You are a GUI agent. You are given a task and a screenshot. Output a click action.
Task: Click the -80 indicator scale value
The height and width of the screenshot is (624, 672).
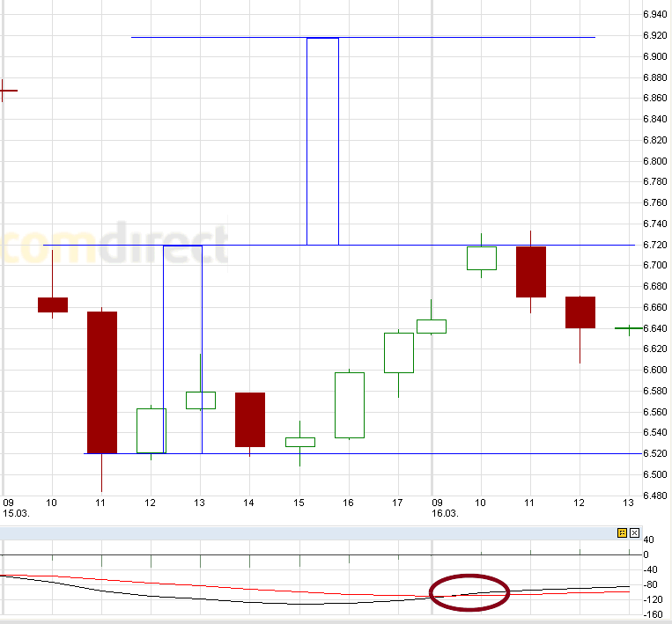[x=651, y=584]
